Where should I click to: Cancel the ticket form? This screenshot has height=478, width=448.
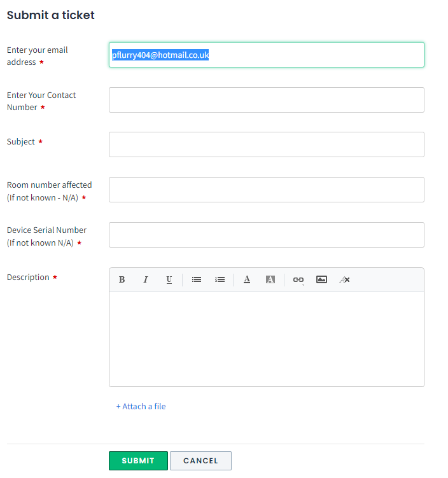200,461
